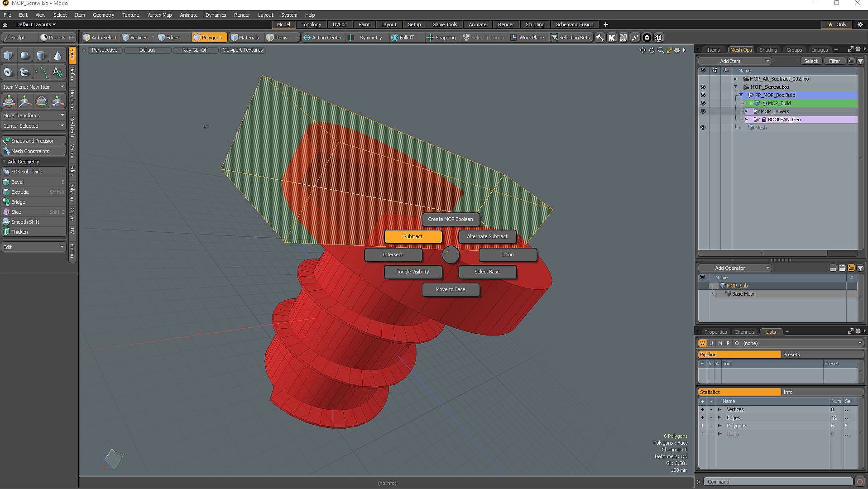Click the Alternate Subtract button
868x489 pixels.
[x=487, y=236]
